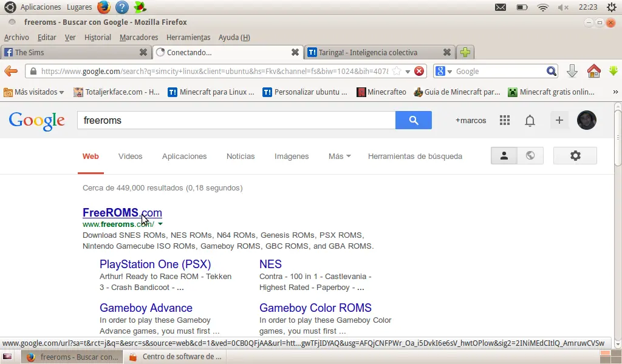The image size is (622, 364).
Task: Open Guia de Minecraft bookmark
Action: [457, 92]
